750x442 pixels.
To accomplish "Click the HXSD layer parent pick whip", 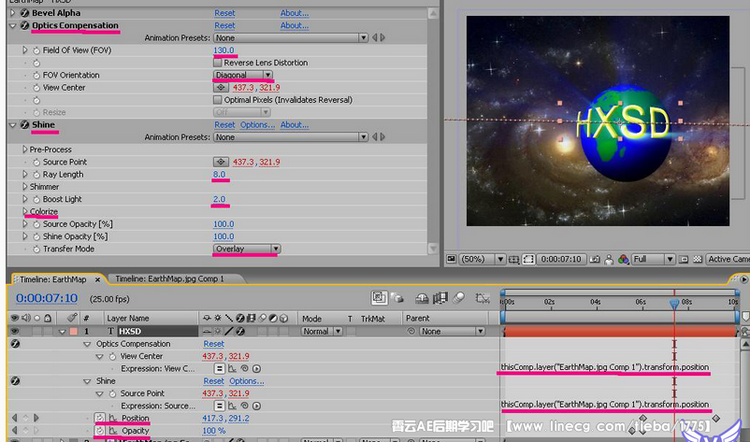I will point(410,332).
